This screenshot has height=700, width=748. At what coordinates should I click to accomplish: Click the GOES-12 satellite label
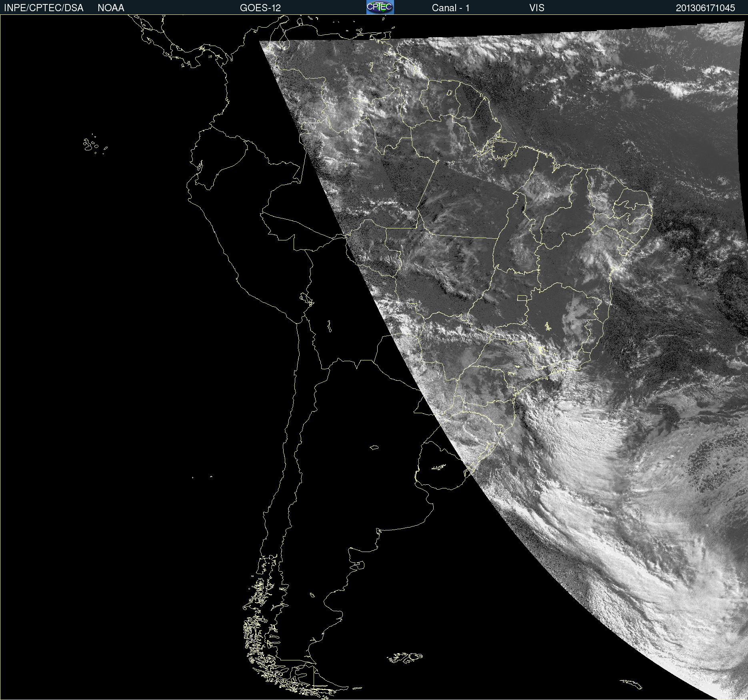point(260,8)
